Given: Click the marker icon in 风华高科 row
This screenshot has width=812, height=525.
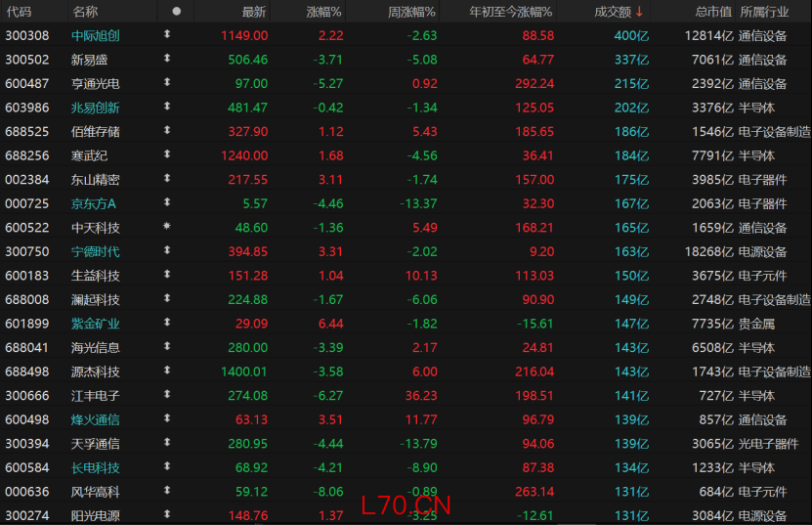Looking at the screenshot, I should tap(167, 490).
